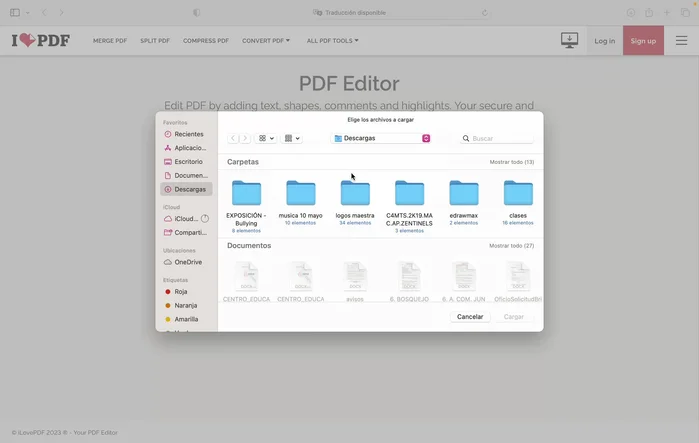This screenshot has width=699, height=443.
Task: Open Descargas location popup menu
Action: pos(382,138)
